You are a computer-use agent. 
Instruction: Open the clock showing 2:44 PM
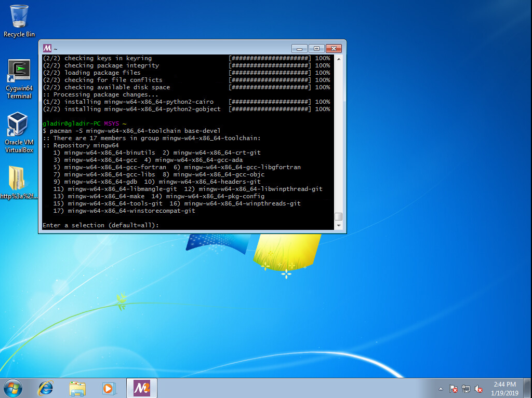pyautogui.click(x=505, y=388)
